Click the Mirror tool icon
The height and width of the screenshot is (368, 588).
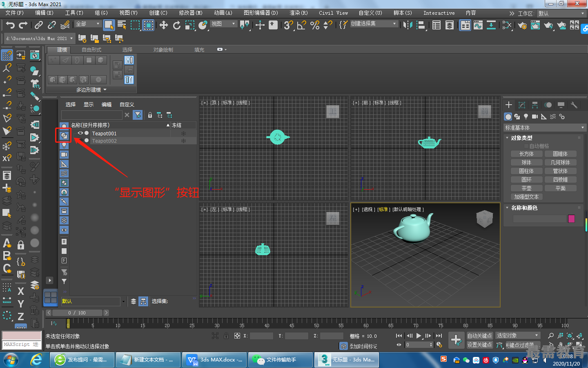tap(408, 25)
